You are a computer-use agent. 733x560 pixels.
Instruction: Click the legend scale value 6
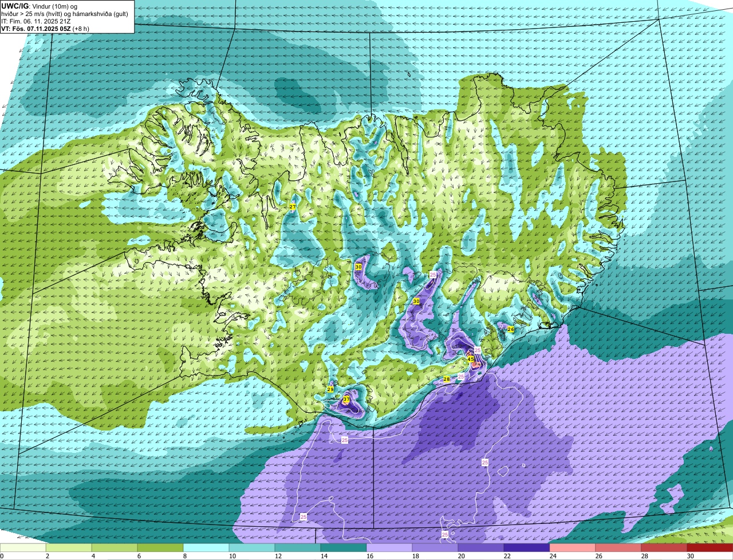139,556
